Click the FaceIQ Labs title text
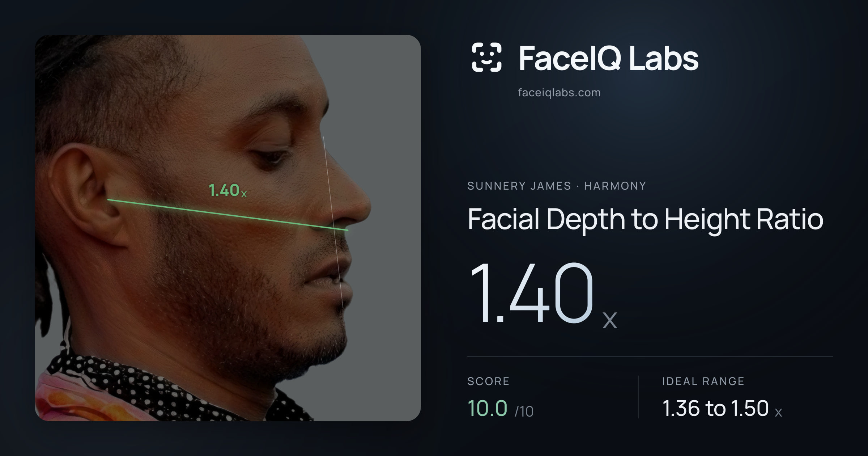This screenshot has height=456, width=868. [x=608, y=58]
